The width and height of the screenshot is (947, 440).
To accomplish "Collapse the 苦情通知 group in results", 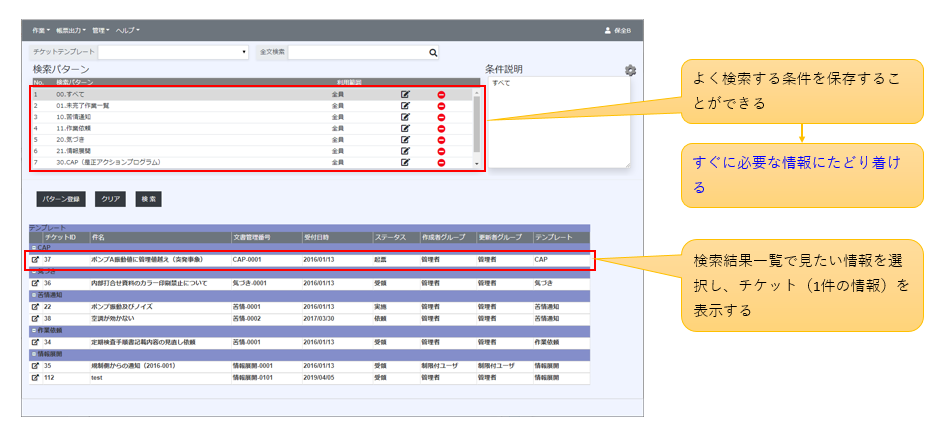I will (33, 295).
